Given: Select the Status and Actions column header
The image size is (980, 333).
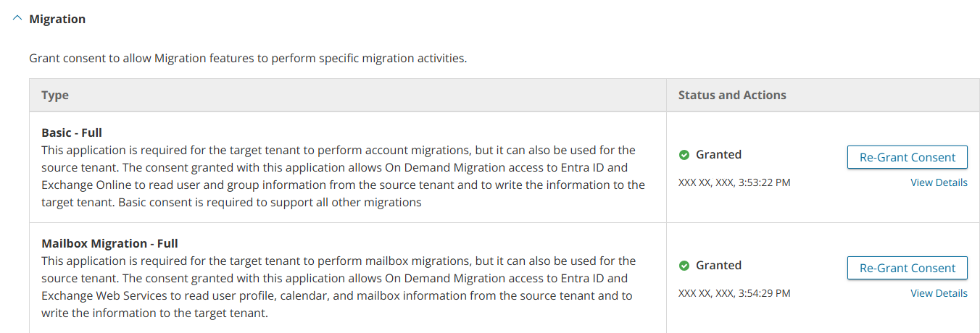Looking at the screenshot, I should [732, 96].
